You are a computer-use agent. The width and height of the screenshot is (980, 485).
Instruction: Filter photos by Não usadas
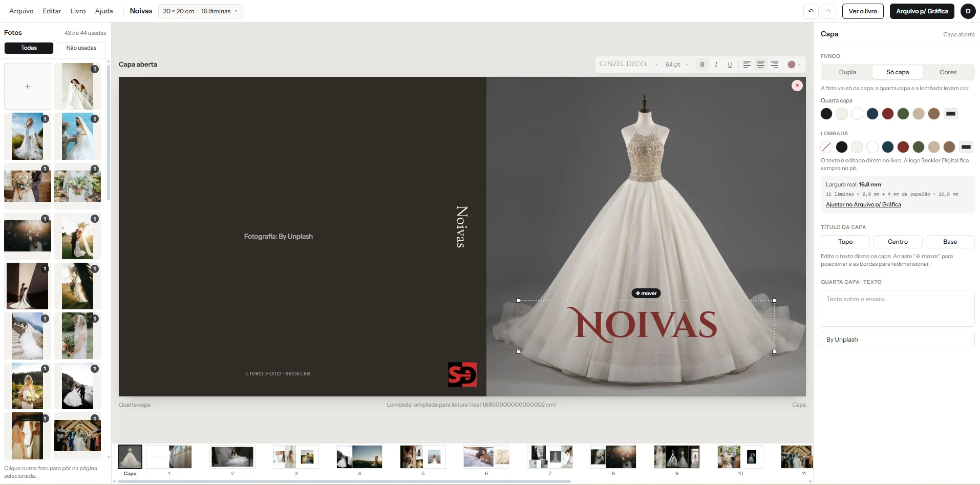[x=81, y=48]
